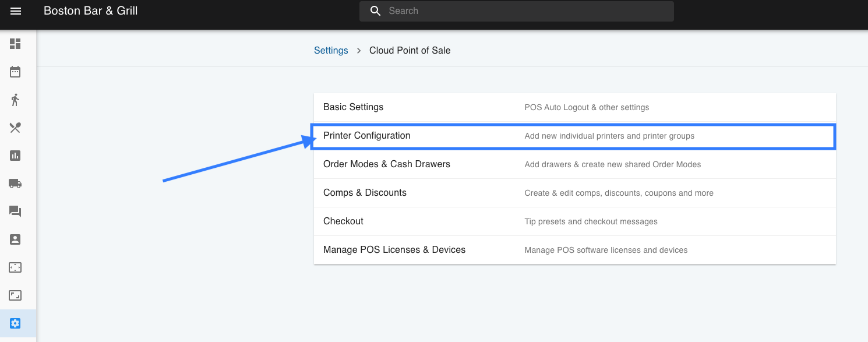This screenshot has width=868, height=342.
Task: Open the dashboard from the sidebar
Action: click(x=15, y=44)
